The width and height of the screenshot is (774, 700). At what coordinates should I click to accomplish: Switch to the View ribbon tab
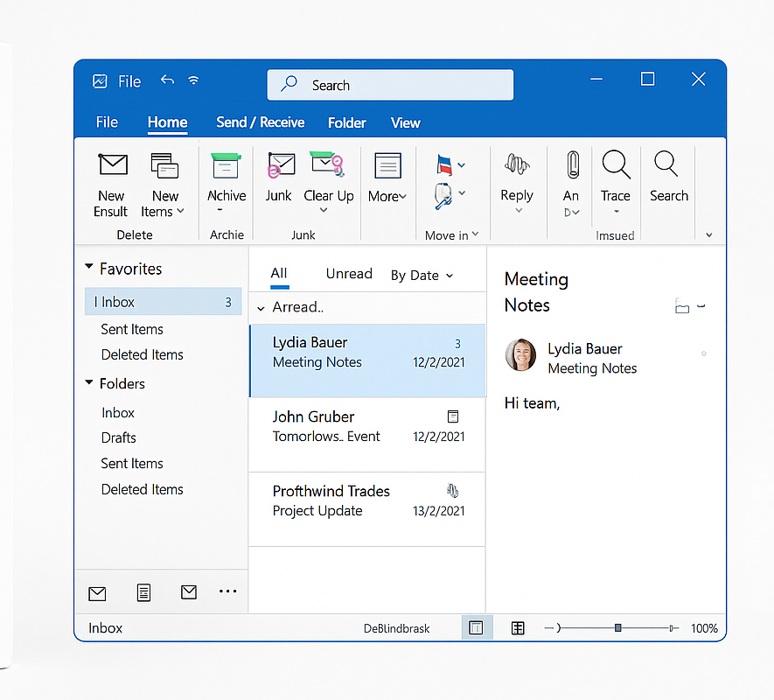pos(405,122)
